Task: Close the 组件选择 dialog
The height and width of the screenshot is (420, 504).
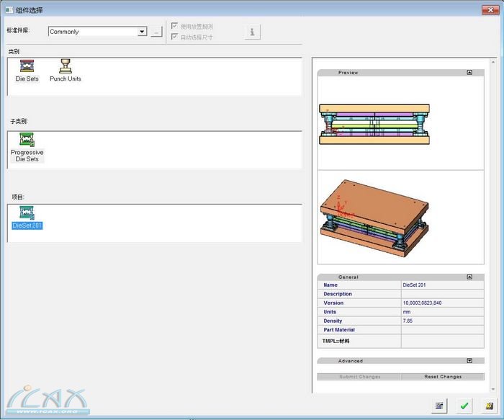Action: pos(490,10)
